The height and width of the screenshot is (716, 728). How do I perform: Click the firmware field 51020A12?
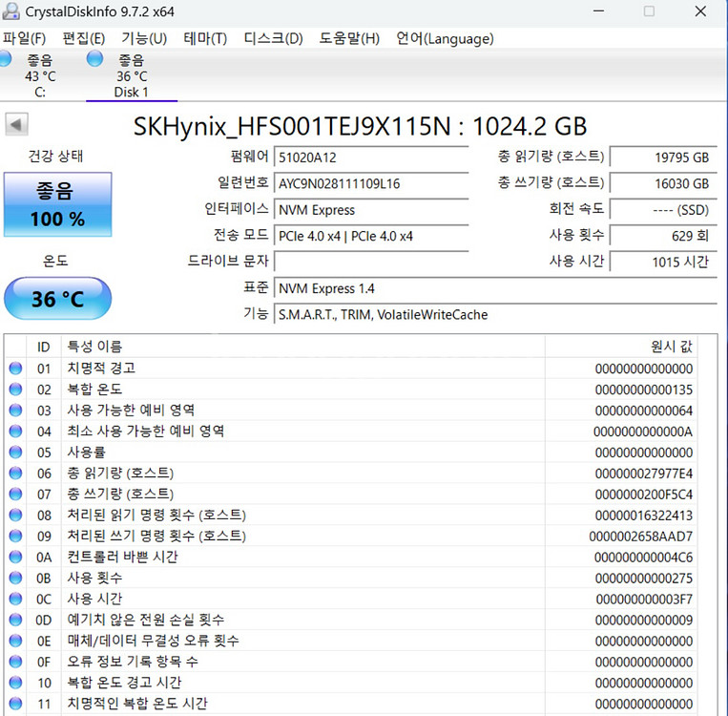click(371, 158)
